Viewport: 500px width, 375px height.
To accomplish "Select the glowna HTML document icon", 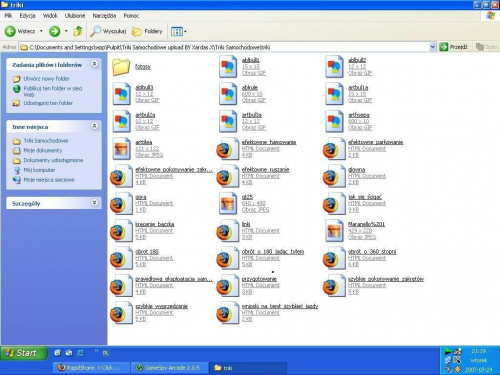I will point(334,176).
